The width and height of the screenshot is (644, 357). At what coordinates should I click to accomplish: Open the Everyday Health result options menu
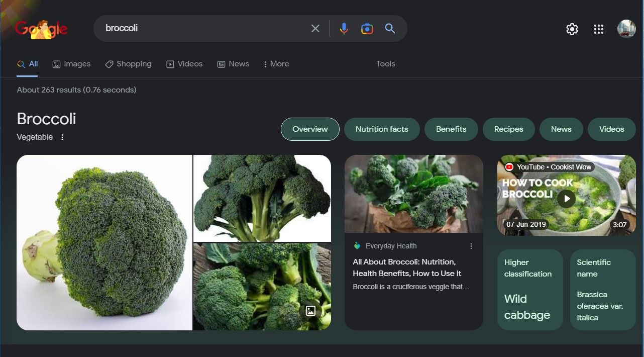pos(471,246)
